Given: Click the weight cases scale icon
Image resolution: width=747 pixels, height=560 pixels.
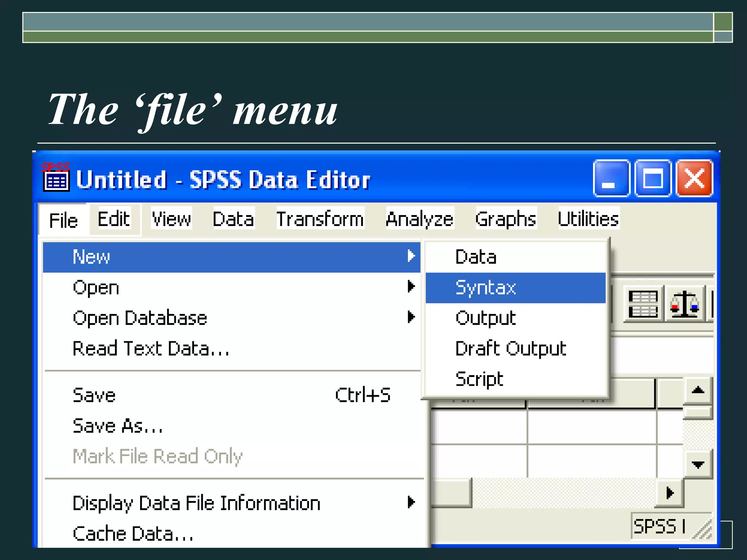Looking at the screenshot, I should [x=684, y=304].
